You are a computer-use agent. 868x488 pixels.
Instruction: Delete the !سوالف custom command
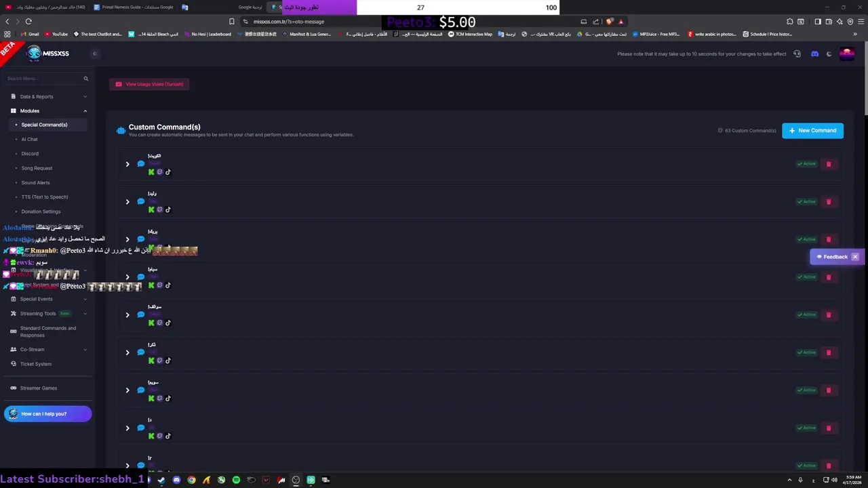click(828, 315)
